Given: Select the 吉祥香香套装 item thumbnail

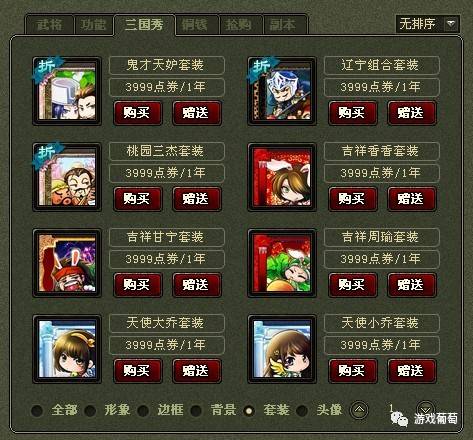Looking at the screenshot, I should click(282, 177).
